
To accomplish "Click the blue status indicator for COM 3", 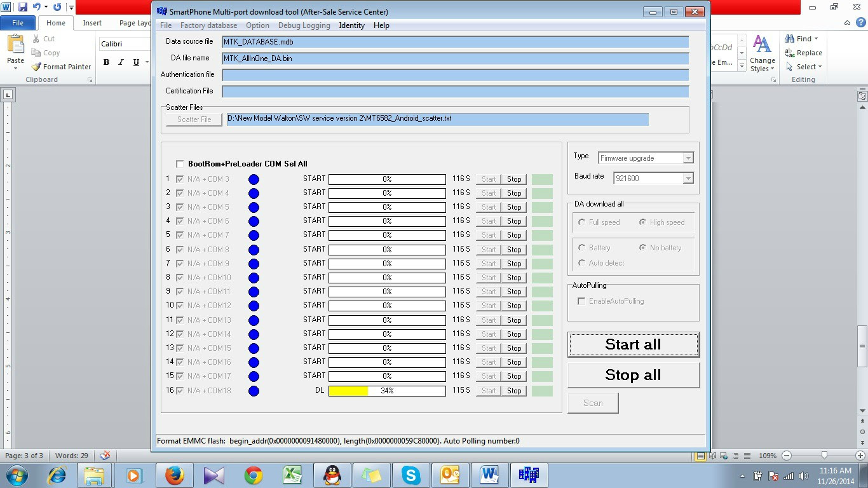I will (x=254, y=179).
